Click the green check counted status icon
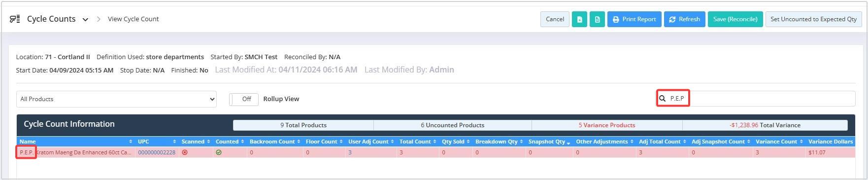The height and width of the screenshot is (180, 868). [x=219, y=153]
